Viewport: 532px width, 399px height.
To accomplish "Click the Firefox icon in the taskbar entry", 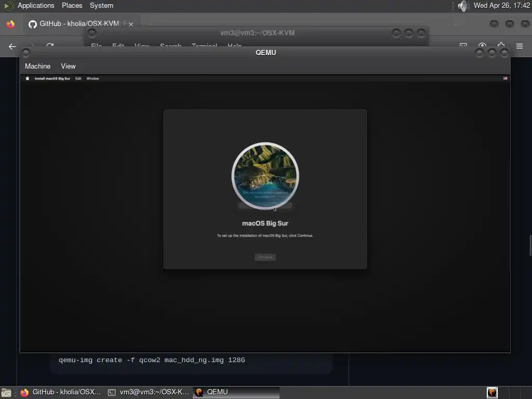I will pyautogui.click(x=24, y=393).
